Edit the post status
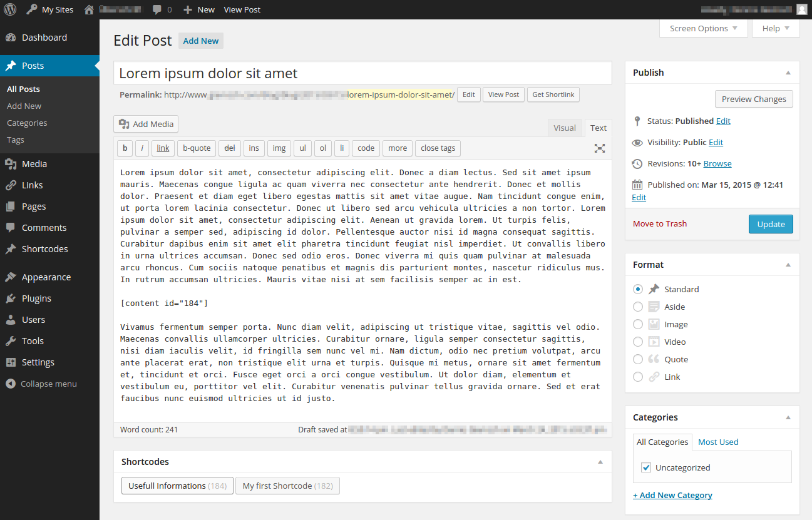 (x=723, y=121)
